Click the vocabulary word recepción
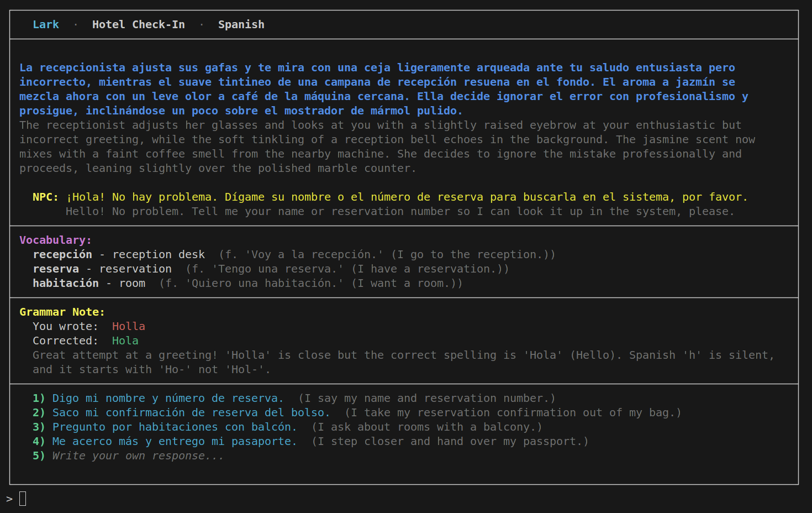812x513 pixels. [62, 254]
